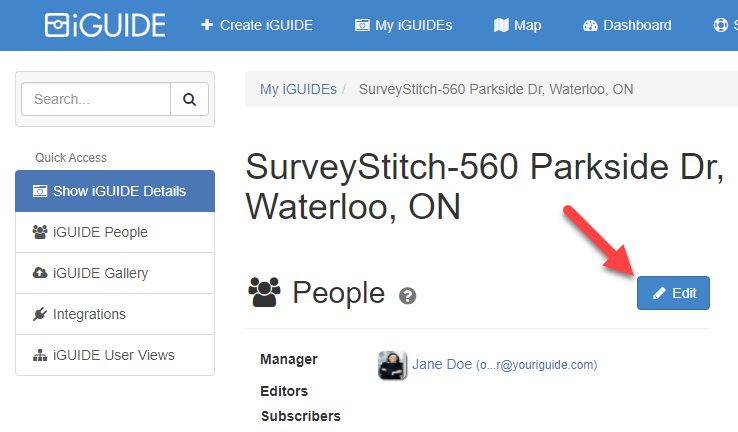738x432 pixels.
Task: Click the People section heading text
Action: 339,292
